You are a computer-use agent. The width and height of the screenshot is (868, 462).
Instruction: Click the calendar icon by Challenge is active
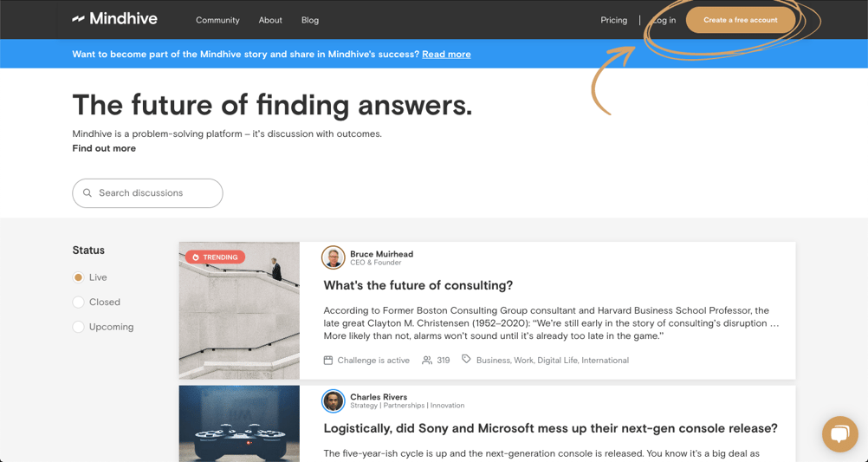tap(328, 360)
